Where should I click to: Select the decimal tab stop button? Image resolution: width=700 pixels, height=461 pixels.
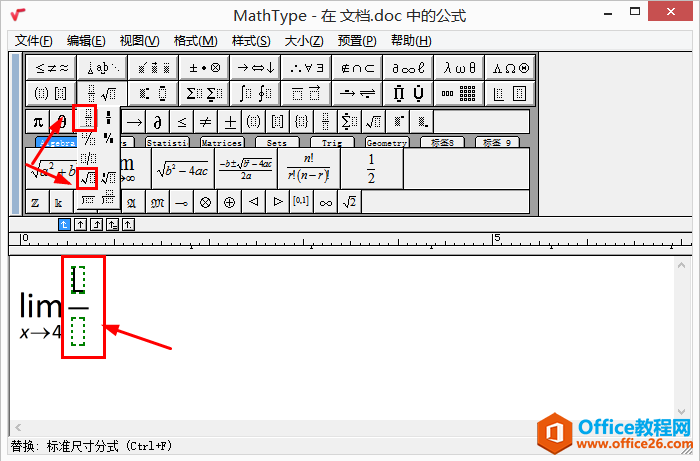pos(128,224)
